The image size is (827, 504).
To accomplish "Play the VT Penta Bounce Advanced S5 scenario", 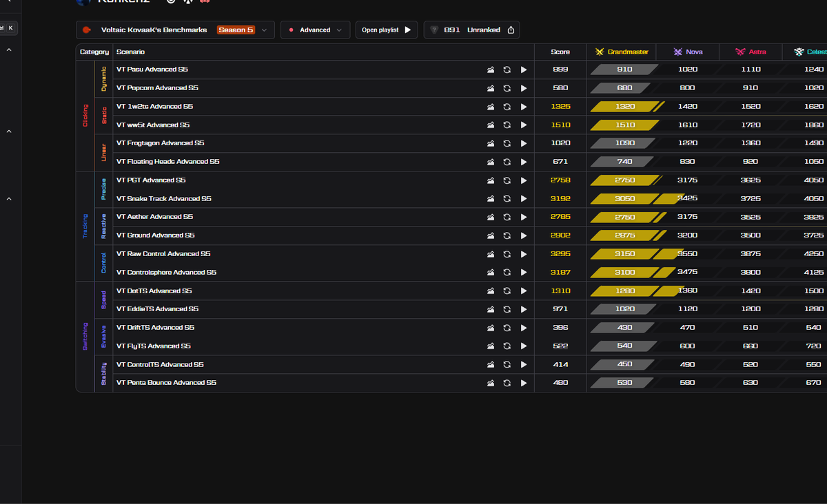I will [524, 383].
